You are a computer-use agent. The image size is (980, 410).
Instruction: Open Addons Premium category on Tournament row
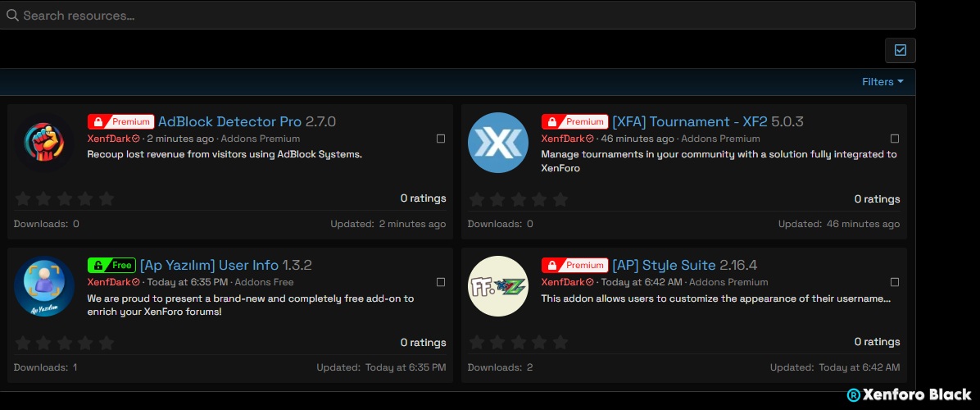[x=720, y=139]
